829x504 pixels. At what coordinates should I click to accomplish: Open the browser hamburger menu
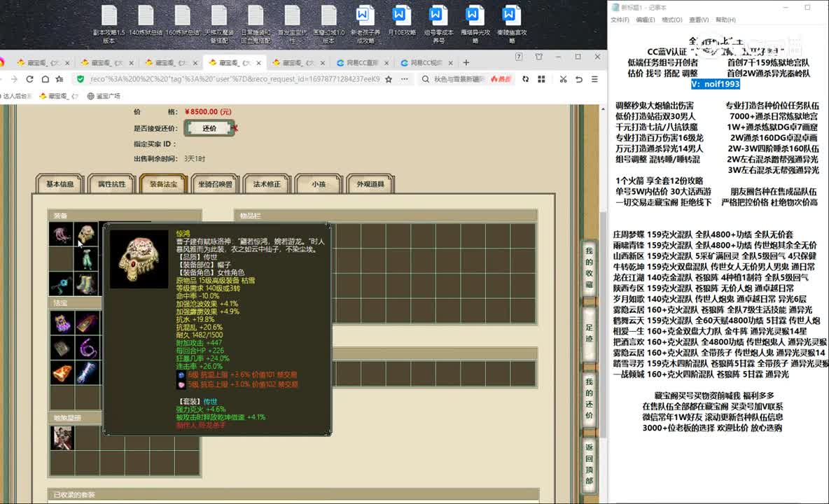(x=594, y=79)
